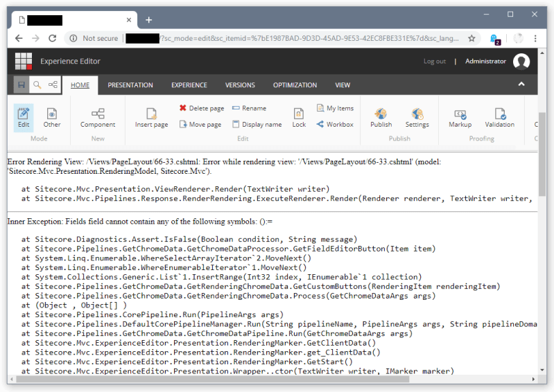Delete page using the red X
The height and width of the screenshot is (392, 554).
click(202, 108)
